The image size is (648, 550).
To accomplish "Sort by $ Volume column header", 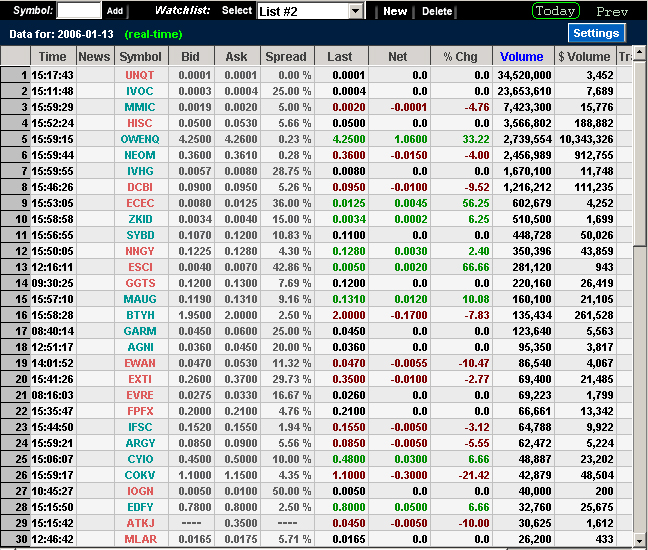I will coord(584,57).
